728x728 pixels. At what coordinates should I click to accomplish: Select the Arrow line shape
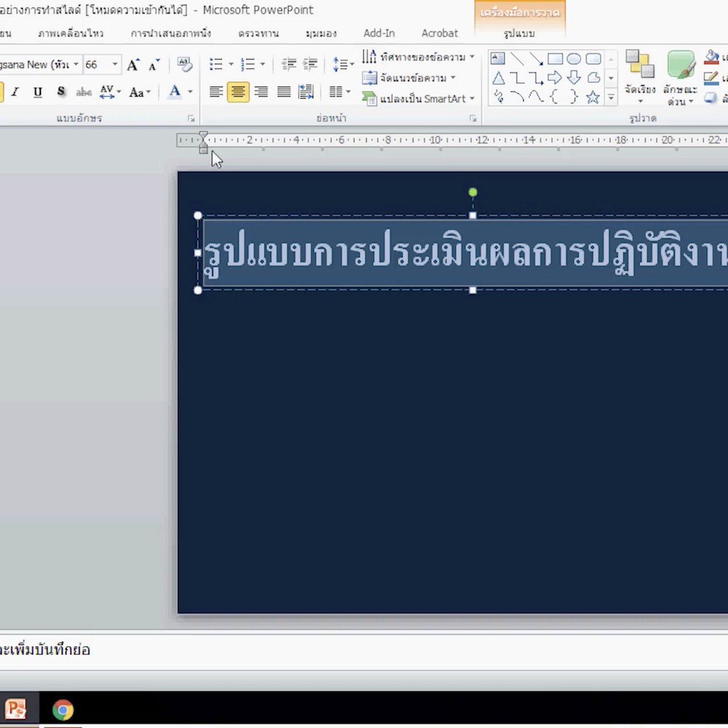coord(536,59)
